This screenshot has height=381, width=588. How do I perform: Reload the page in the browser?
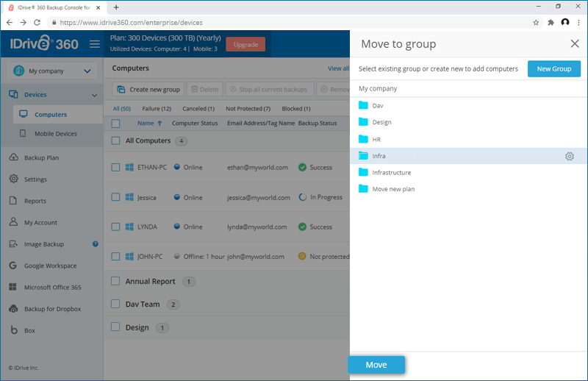[x=37, y=23]
